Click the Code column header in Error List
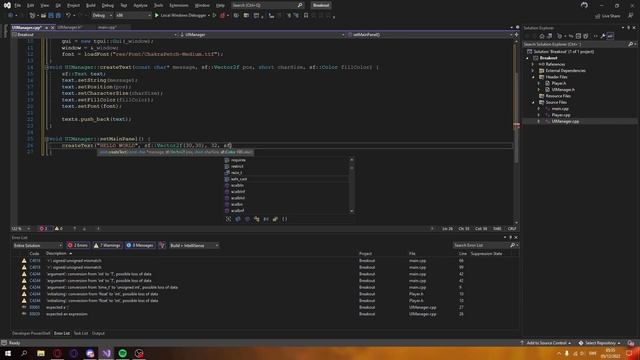Screen dimensions: 640x360 click(35, 253)
